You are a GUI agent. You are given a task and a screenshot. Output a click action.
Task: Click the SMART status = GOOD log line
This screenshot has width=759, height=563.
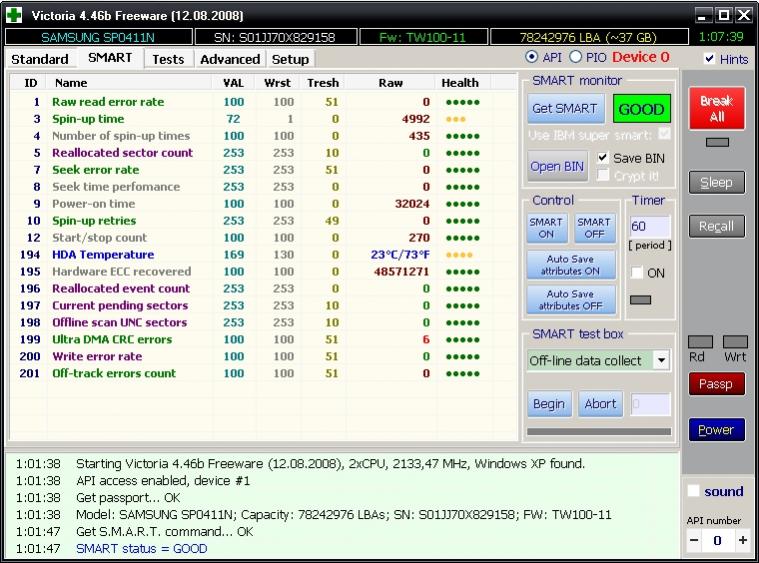(x=141, y=548)
